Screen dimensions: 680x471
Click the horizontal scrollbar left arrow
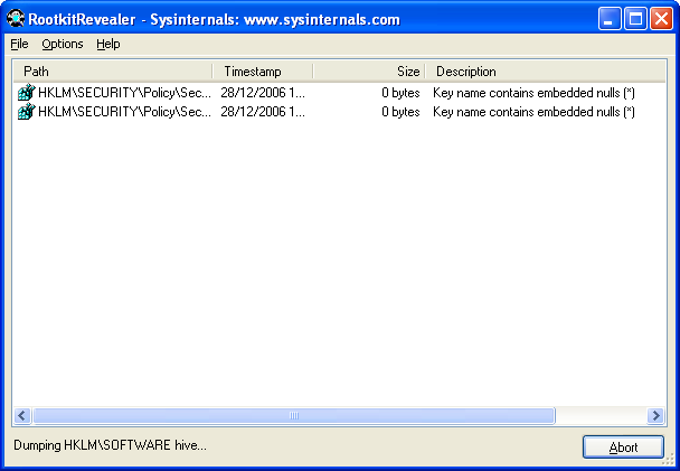(22, 416)
